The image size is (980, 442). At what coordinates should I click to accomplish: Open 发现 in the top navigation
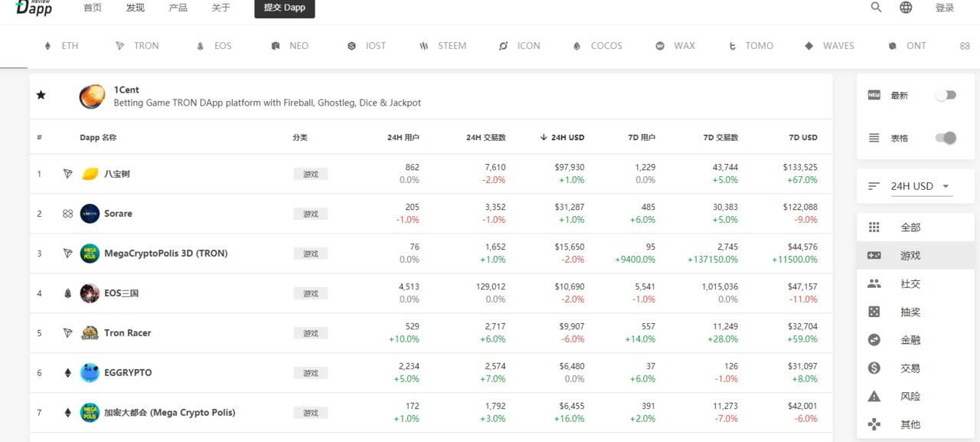[x=136, y=8]
